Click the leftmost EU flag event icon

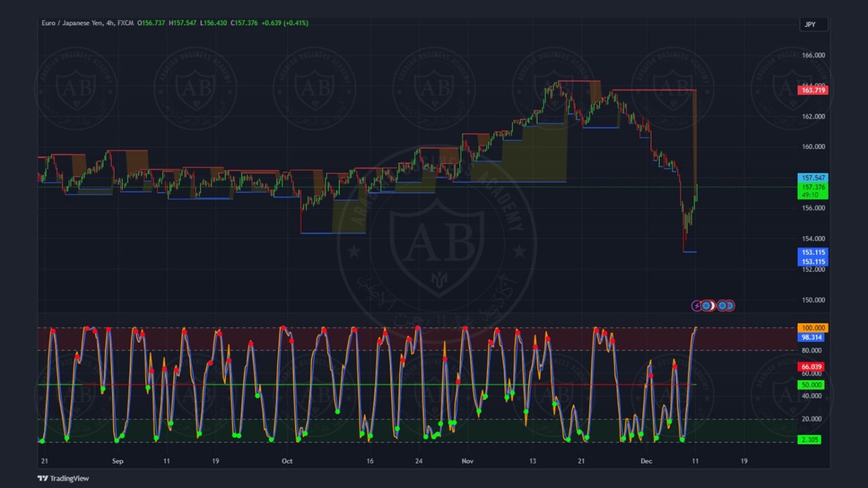click(707, 306)
